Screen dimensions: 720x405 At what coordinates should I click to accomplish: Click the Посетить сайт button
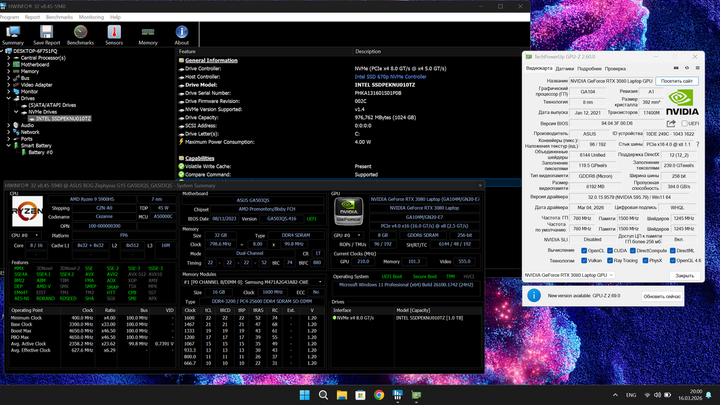[677, 81]
